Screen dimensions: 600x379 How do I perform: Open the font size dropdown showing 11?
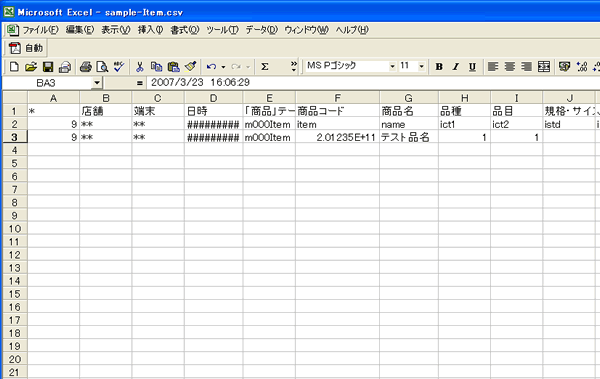point(421,67)
